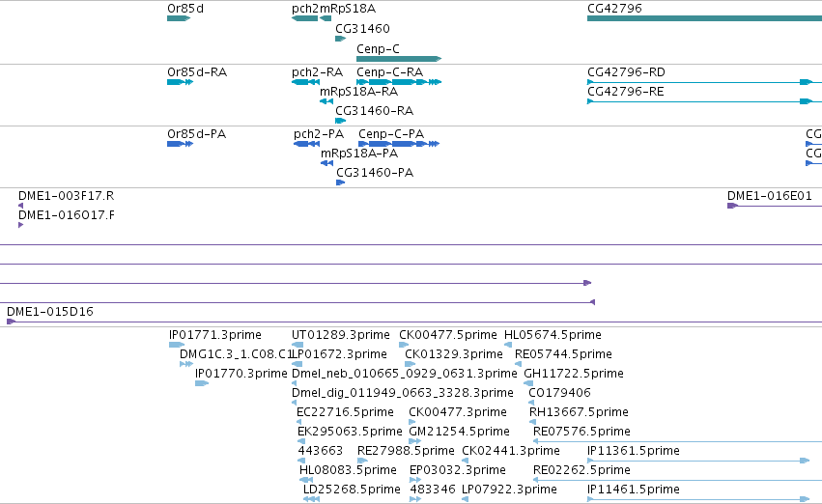Click the RE27988.5prime EST glyph
822x504 pixels.
tap(362, 461)
